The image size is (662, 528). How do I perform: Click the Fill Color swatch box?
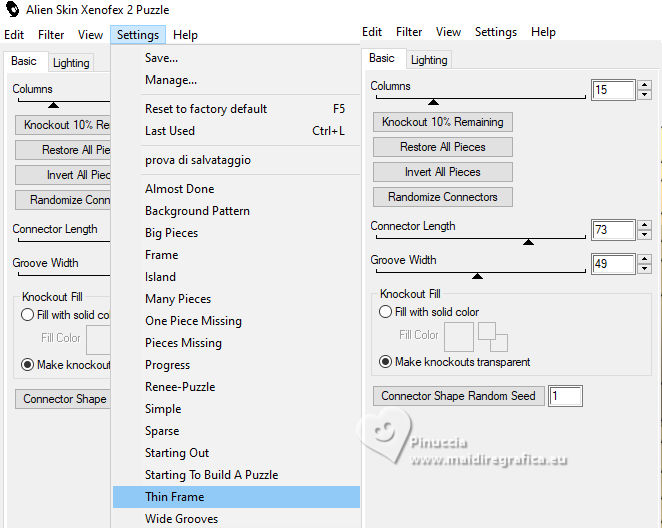click(x=459, y=336)
